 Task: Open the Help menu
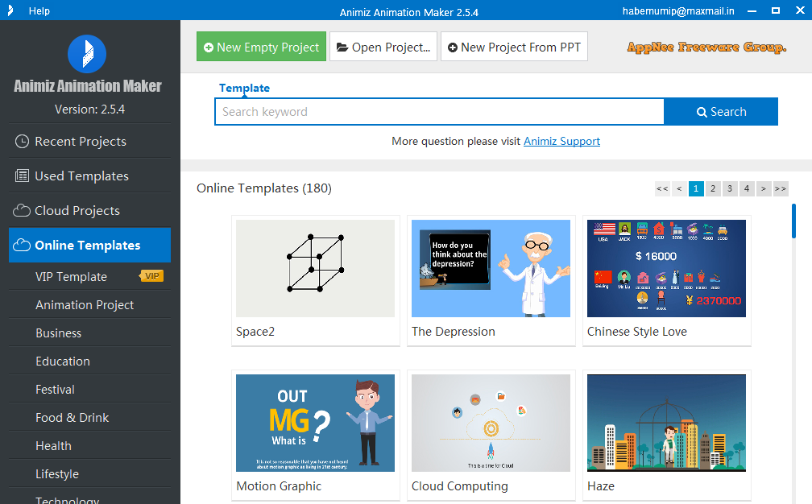(39, 10)
